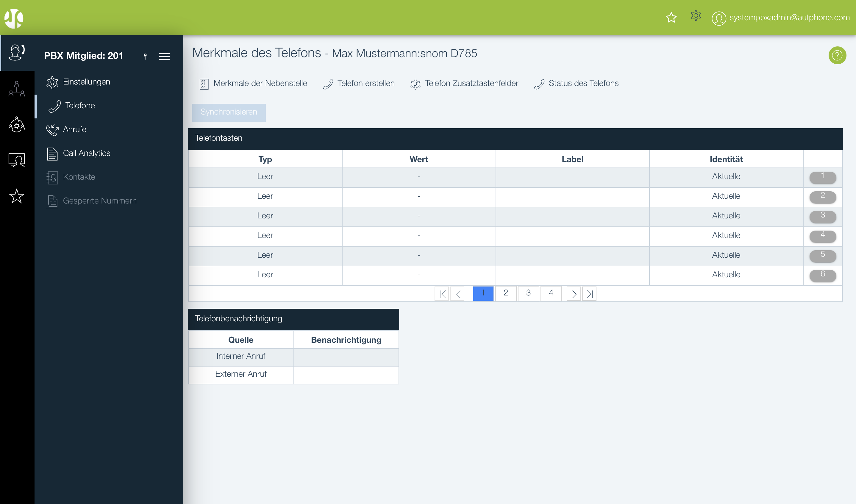Go to next page of Telefontasten

click(574, 294)
